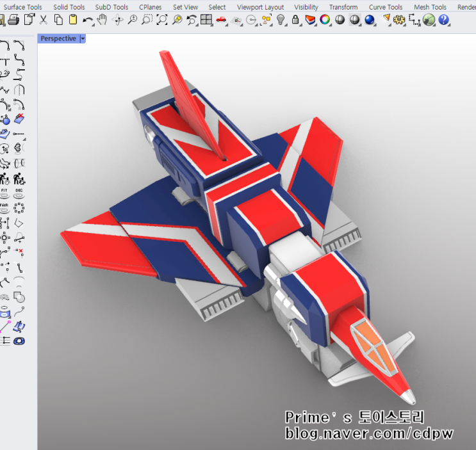Click the sidebar icon with red X on blue surface

(19, 119)
